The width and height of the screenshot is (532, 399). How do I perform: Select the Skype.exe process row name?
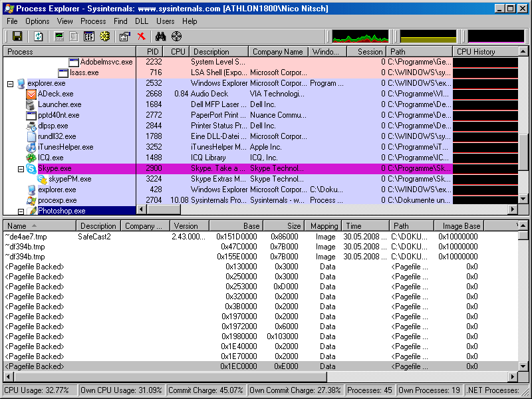click(x=55, y=169)
